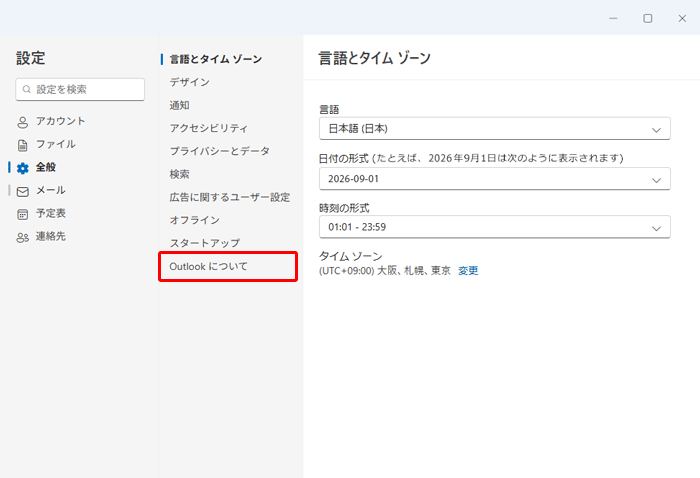Screen dimensions: 700x478
Task: Click the メール envelope icon
Action: point(22,191)
